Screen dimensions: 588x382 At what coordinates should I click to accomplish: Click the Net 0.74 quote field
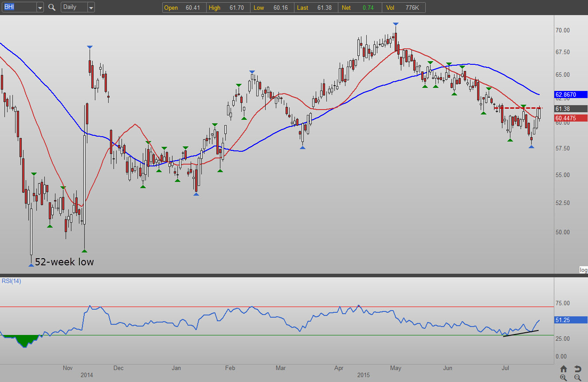pos(360,8)
